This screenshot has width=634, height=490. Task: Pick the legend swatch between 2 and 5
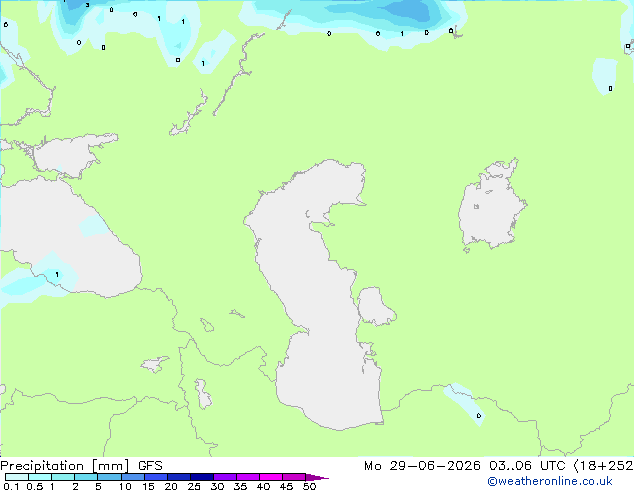[86, 477]
